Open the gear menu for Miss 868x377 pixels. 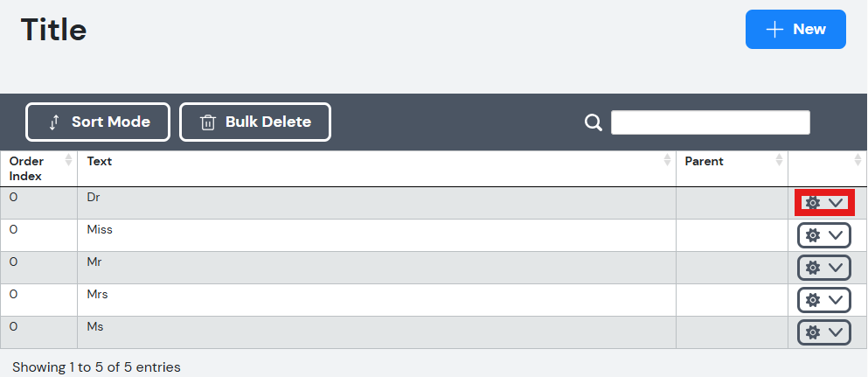point(824,235)
